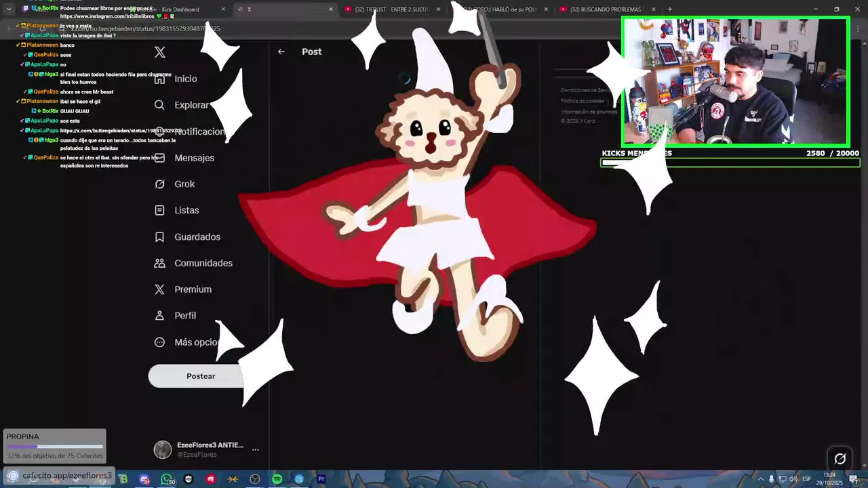The image size is (868, 488).
Task: Open account menu dots next to EzeeFlores3
Action: [256, 449]
